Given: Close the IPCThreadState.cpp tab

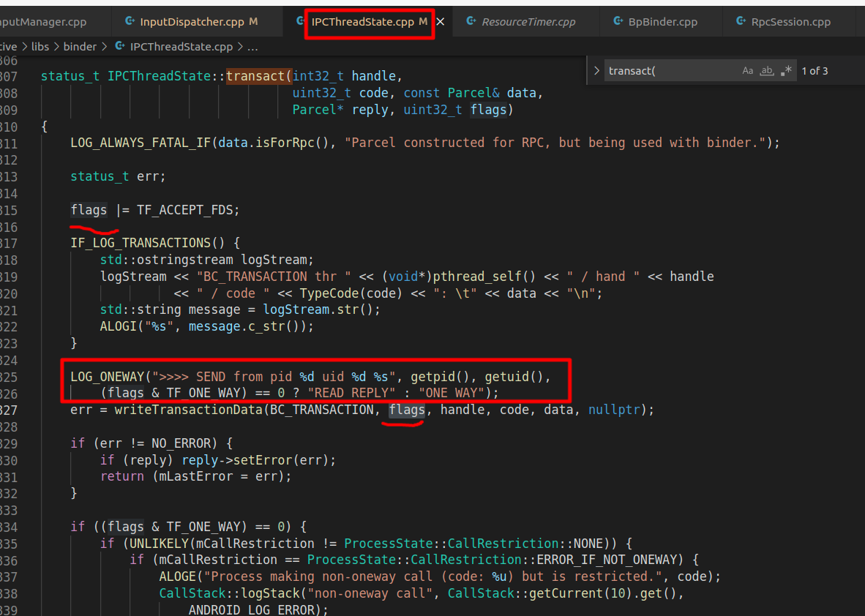Looking at the screenshot, I should pyautogui.click(x=441, y=22).
